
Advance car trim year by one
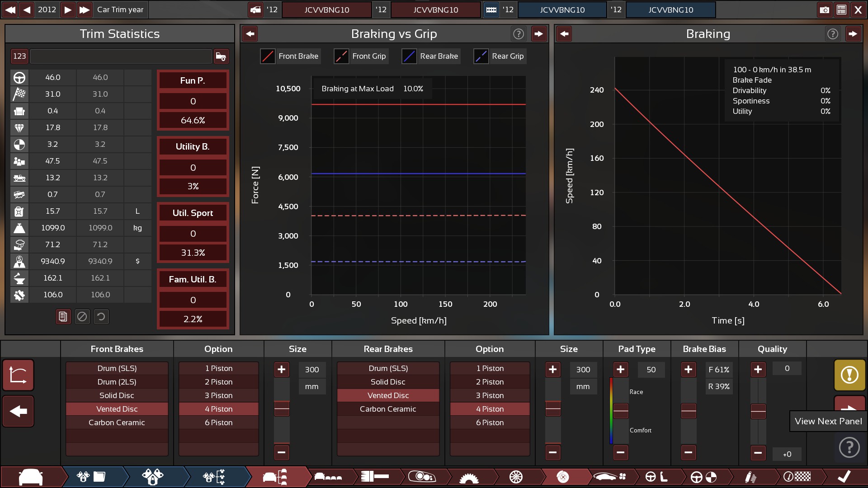68,9
